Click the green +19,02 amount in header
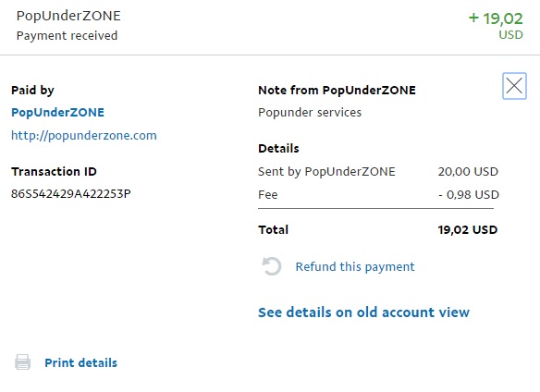Viewport: 540px width, 392px height. click(496, 18)
